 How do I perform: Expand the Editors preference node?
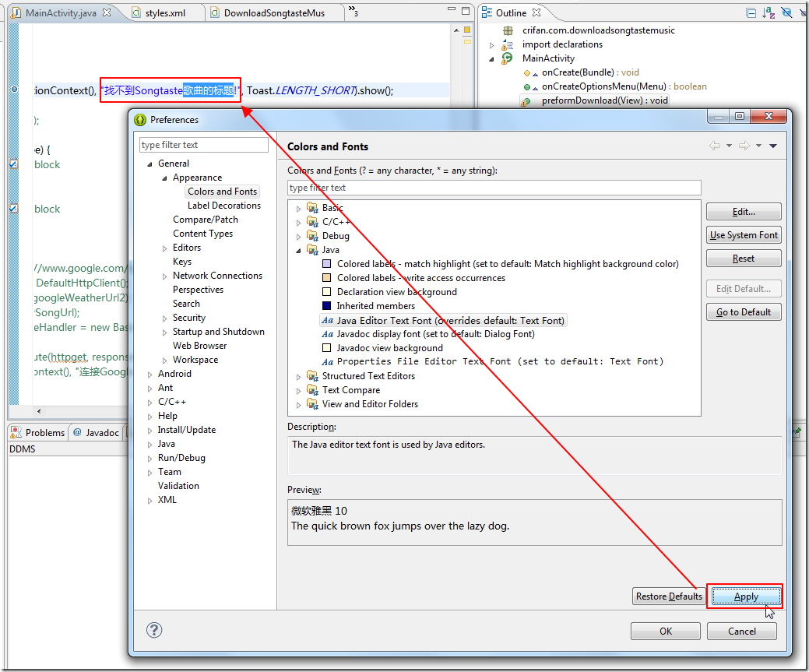pos(164,248)
